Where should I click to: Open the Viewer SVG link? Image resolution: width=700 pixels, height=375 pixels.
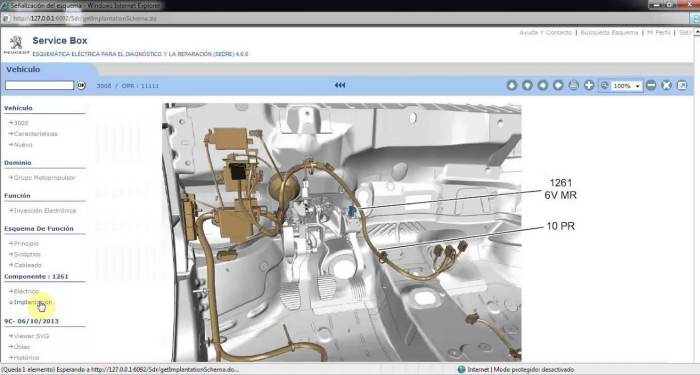click(x=31, y=336)
